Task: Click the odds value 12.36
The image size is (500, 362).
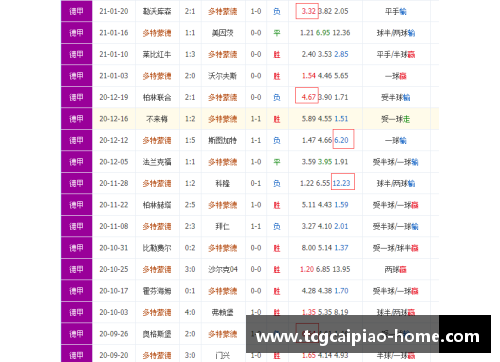Action: pyautogui.click(x=341, y=33)
